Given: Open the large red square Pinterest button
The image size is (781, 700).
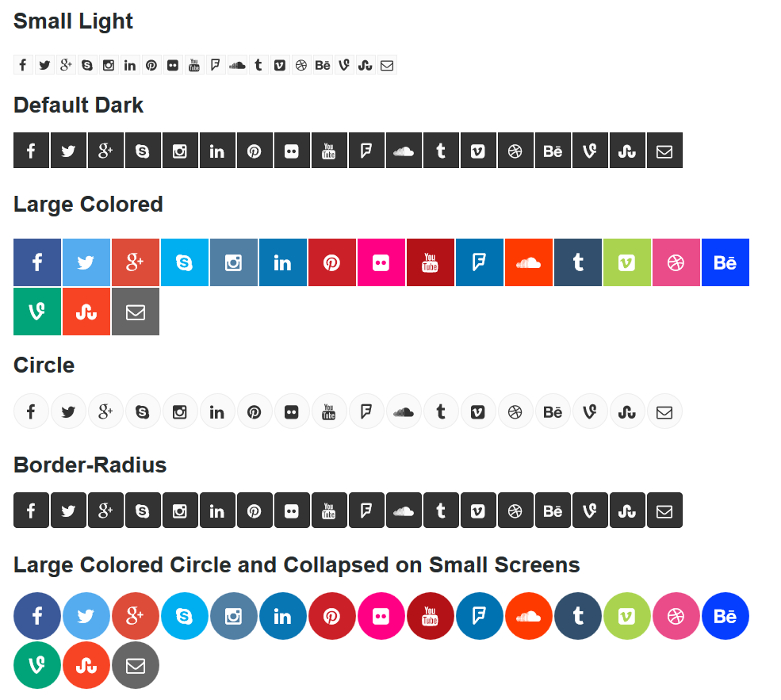Looking at the screenshot, I should click(332, 262).
